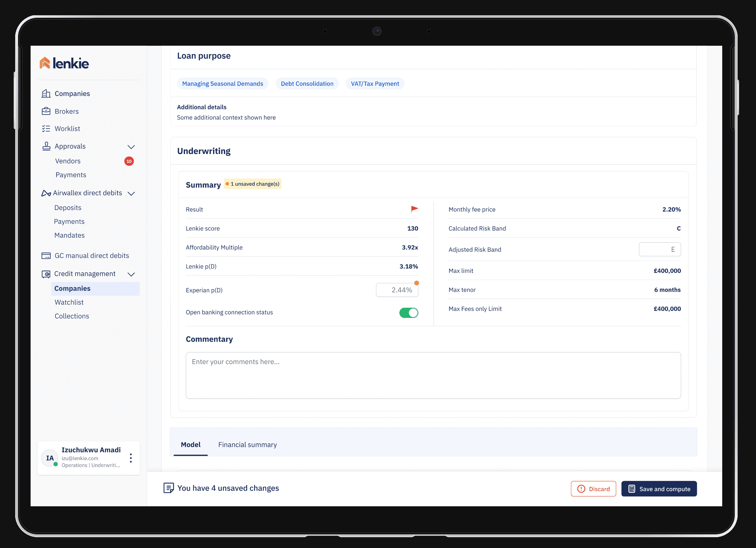The image size is (756, 548).
Task: Open Companies via building icon
Action: [x=46, y=94]
